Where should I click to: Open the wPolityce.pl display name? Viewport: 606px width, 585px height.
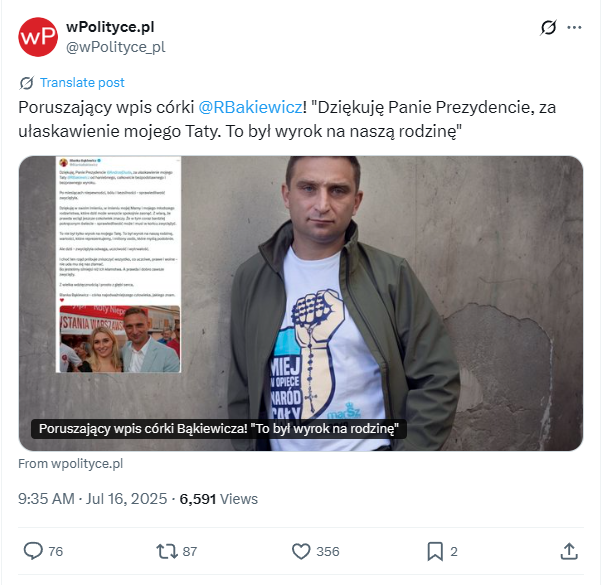coord(110,27)
